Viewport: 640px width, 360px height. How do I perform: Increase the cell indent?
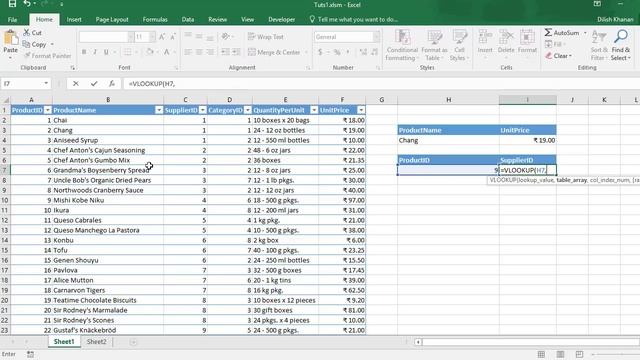236,52
